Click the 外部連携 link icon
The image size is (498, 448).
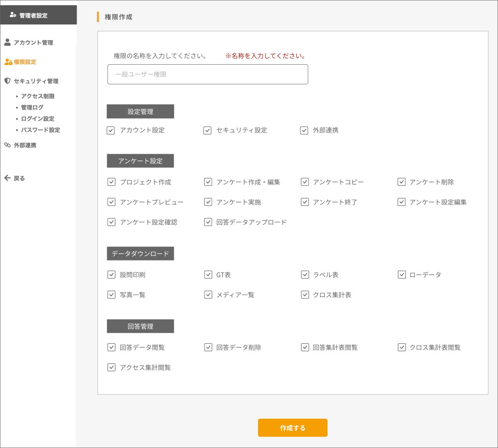[x=7, y=145]
